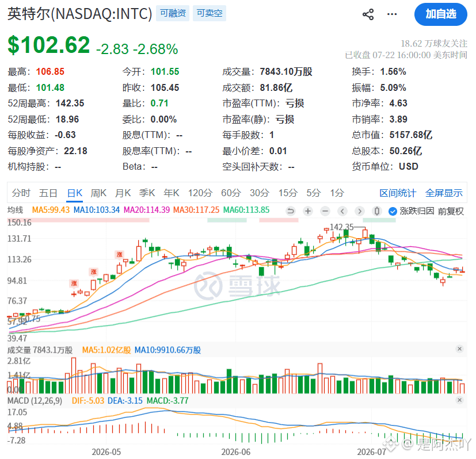Click the 英特尔(NASDAQ:INTC) stock title
Screen dimensions: 476x459
click(79, 14)
